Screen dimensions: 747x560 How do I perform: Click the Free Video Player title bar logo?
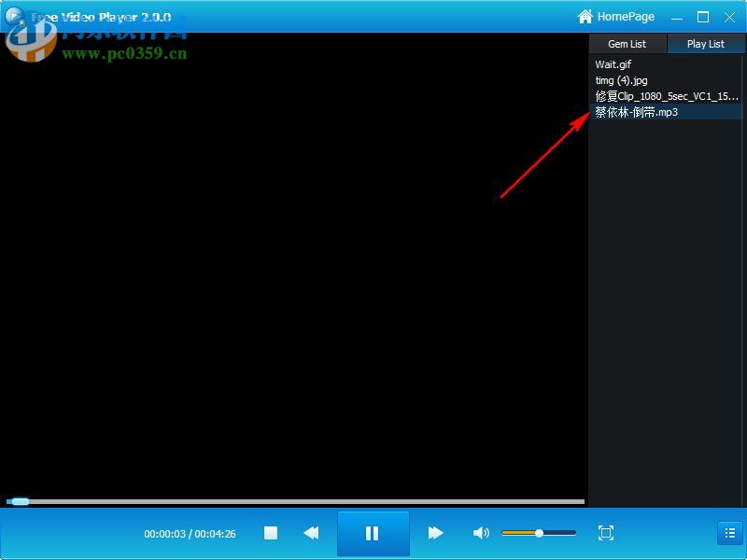pyautogui.click(x=13, y=16)
